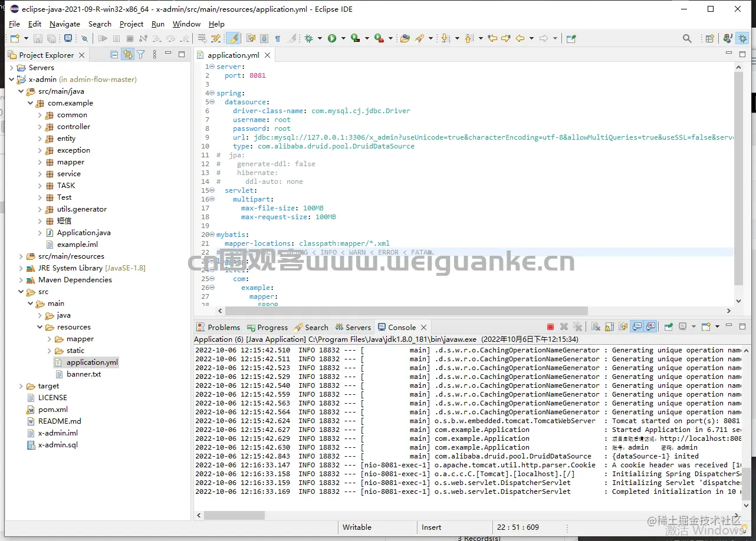Screen dimensions: 756x541
Task: Expand the src/main/resources folder
Action: pyautogui.click(x=22, y=256)
